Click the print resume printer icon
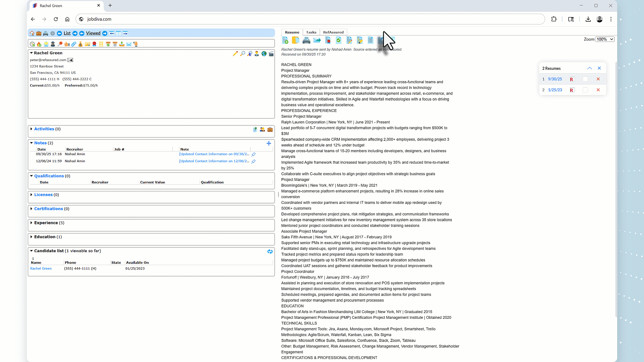The width and height of the screenshot is (644, 362). [306, 41]
